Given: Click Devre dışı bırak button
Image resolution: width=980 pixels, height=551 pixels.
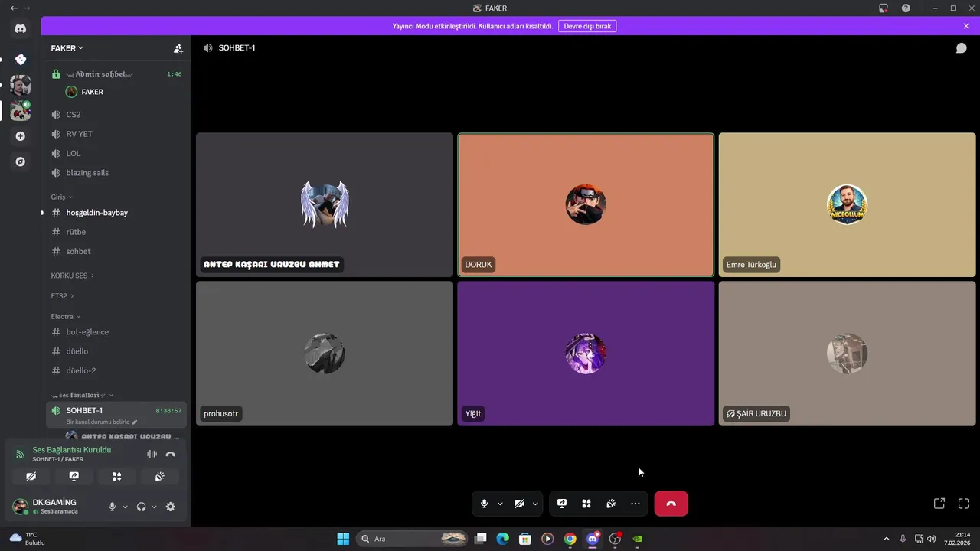Looking at the screenshot, I should (x=587, y=26).
